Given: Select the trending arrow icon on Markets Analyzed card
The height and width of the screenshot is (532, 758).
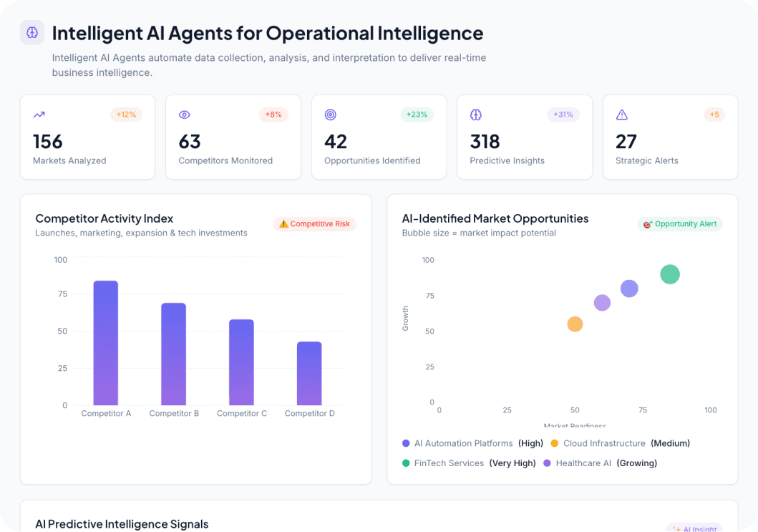Looking at the screenshot, I should coord(39,115).
